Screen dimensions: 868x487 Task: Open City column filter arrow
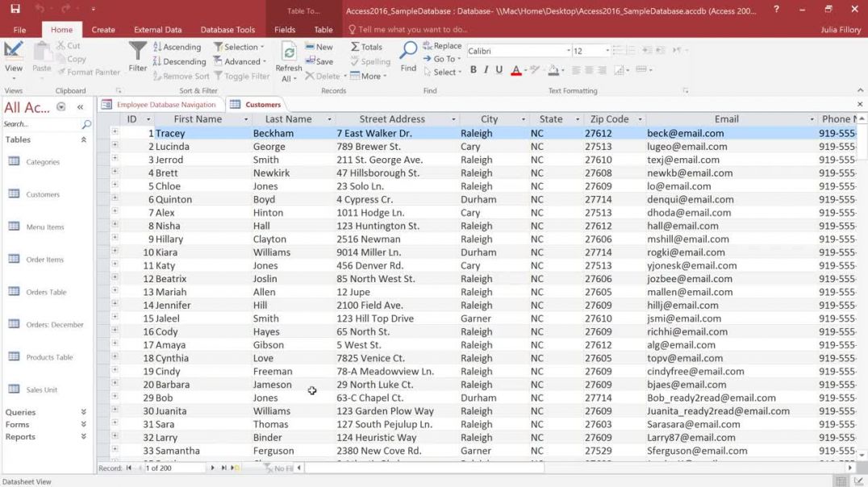[x=523, y=119]
